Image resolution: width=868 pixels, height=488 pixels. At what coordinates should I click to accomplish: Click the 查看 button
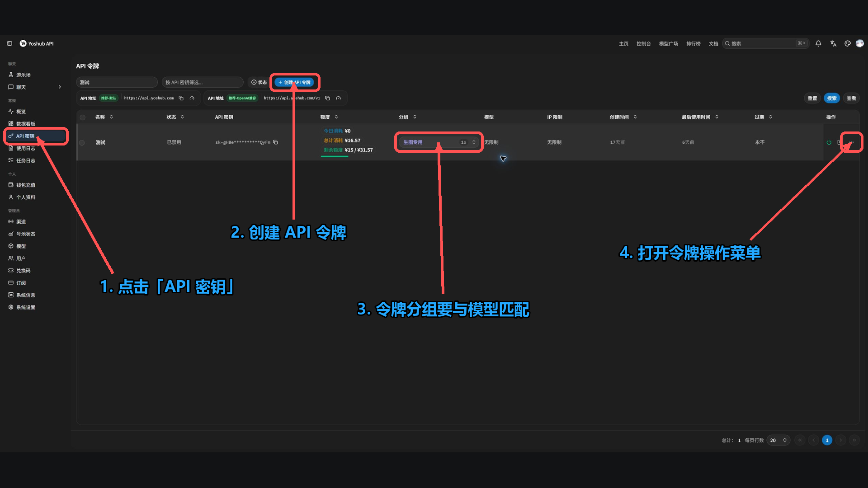pyautogui.click(x=851, y=98)
